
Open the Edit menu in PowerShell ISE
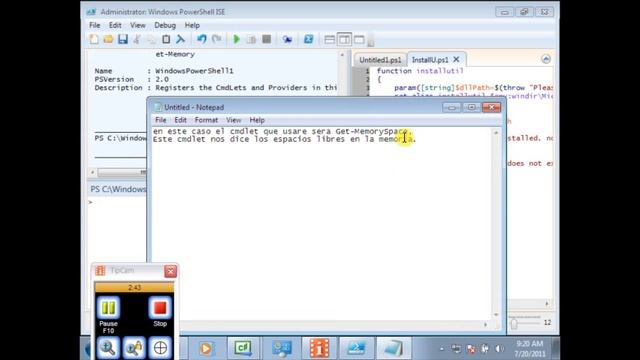point(115,25)
